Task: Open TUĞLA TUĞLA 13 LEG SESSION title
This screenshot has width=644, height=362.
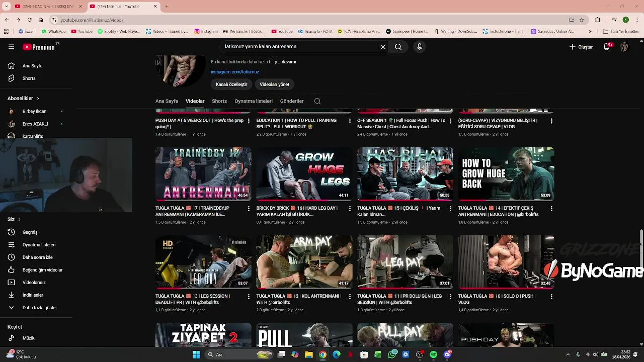Action: (193, 299)
